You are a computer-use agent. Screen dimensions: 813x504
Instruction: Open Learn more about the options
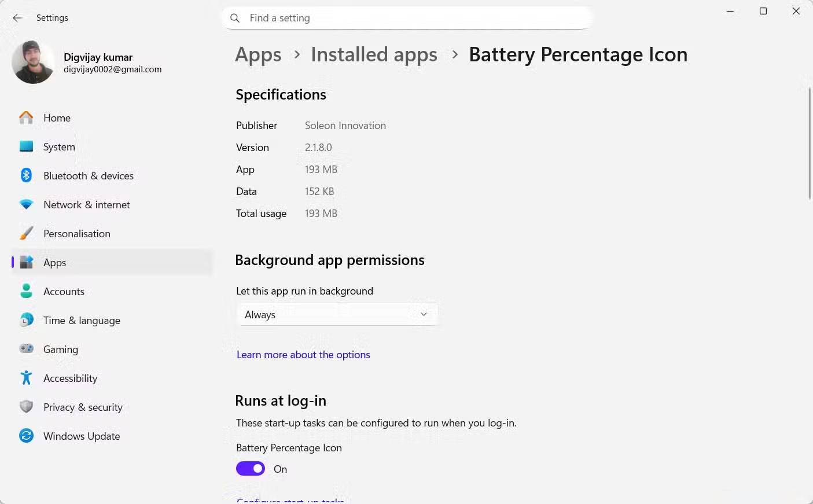pos(303,354)
